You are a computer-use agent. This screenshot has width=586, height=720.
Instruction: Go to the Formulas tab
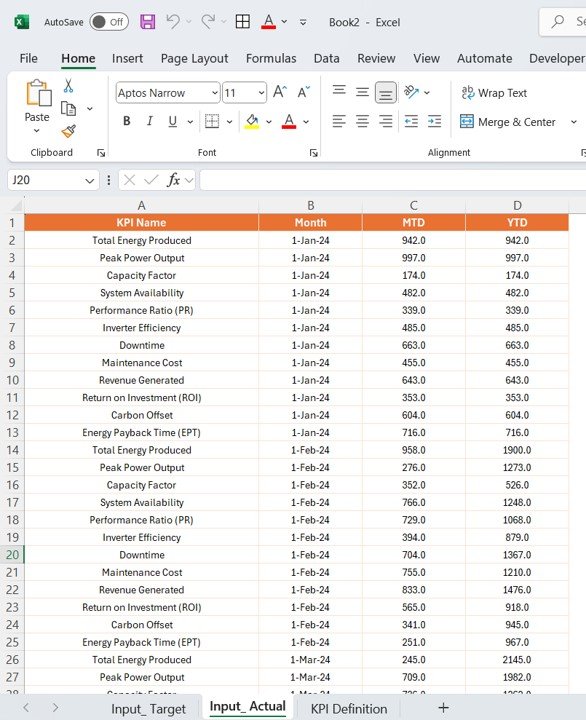point(271,58)
